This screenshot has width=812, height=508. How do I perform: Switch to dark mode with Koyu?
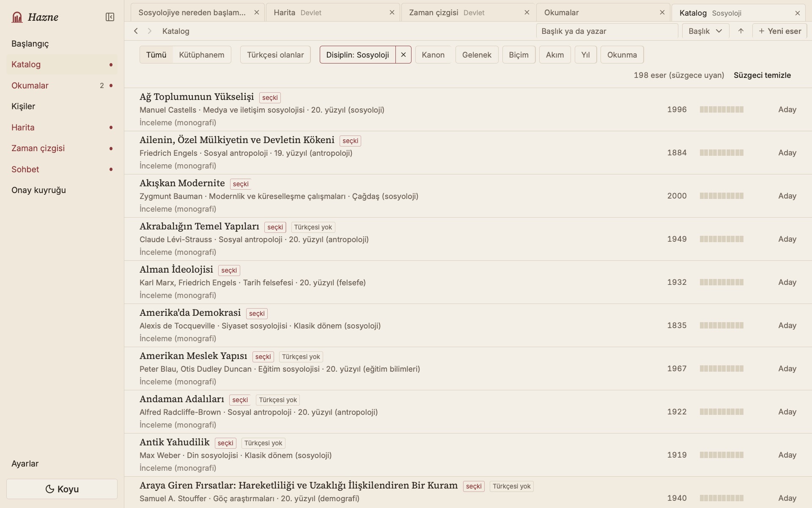coord(62,489)
